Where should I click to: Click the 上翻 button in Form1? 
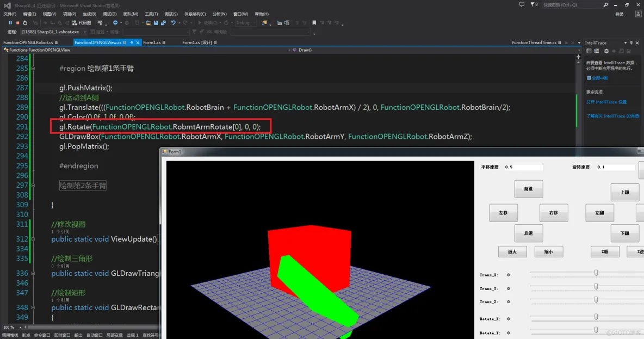coord(625,192)
